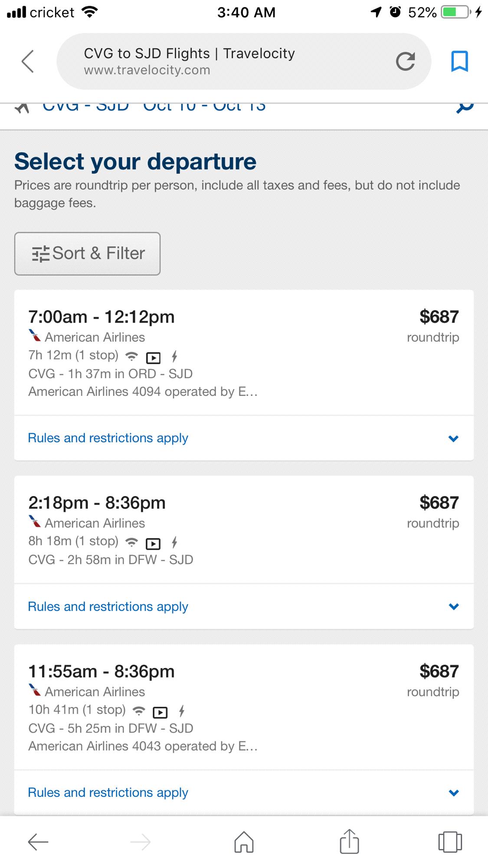This screenshot has width=488, height=868.
Task: Go back using top-left chevron
Action: pos(27,61)
